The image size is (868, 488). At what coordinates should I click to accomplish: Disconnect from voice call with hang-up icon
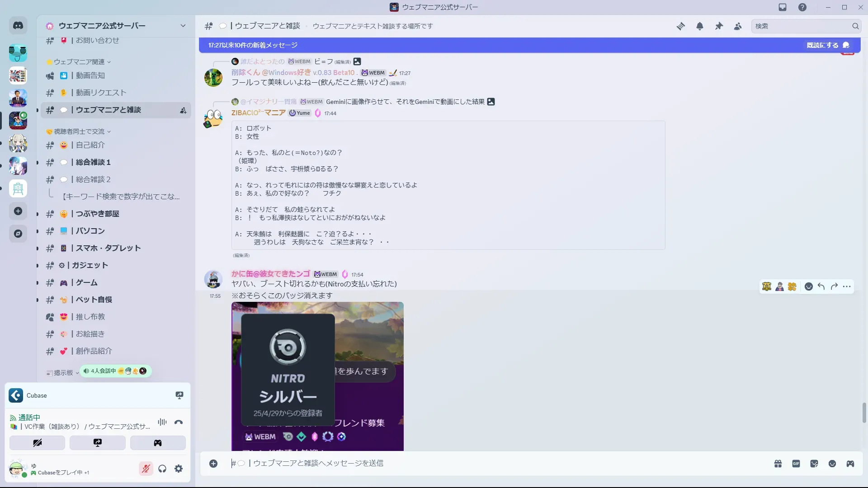coord(179,422)
